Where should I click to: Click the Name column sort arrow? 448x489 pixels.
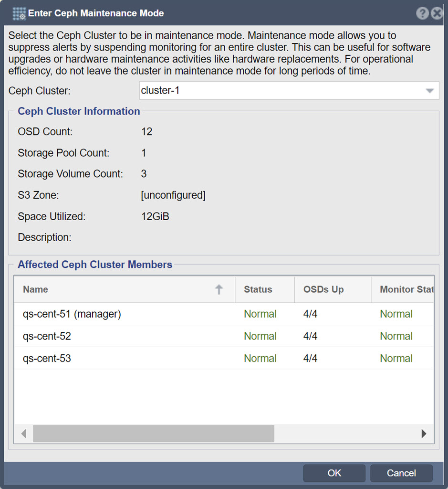click(219, 289)
